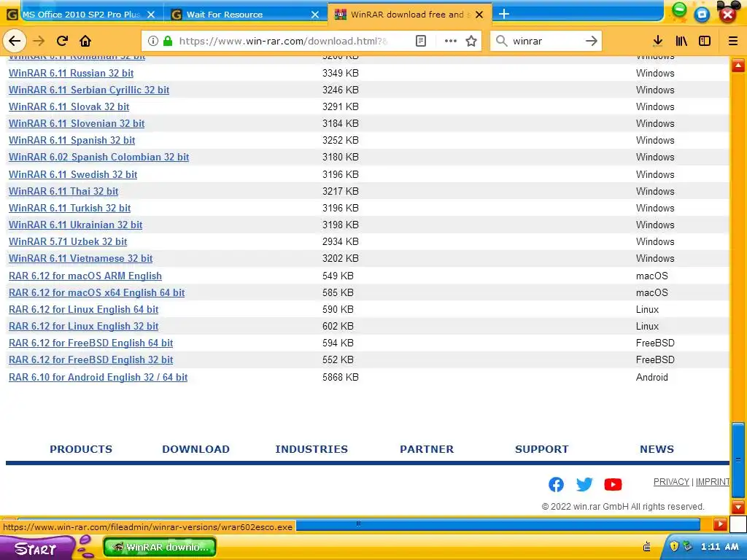Close the WinRAR download tab

tap(480, 15)
